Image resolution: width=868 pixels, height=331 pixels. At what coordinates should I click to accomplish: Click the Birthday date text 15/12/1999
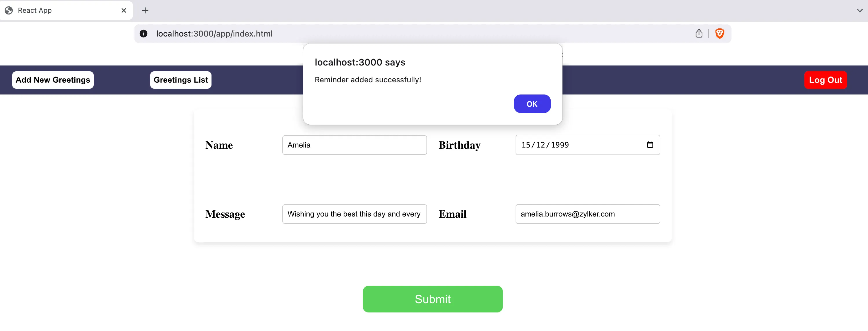pos(545,145)
